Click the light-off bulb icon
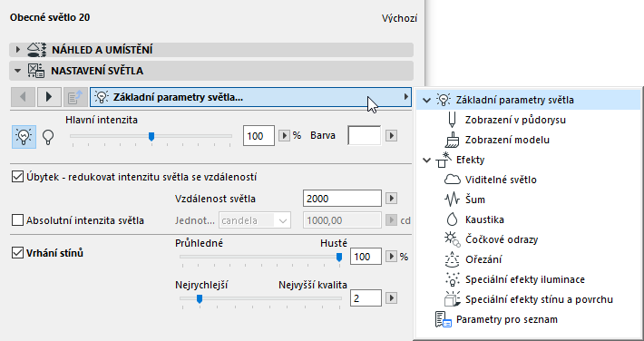Viewport: 644px width, 341px height. point(48,137)
